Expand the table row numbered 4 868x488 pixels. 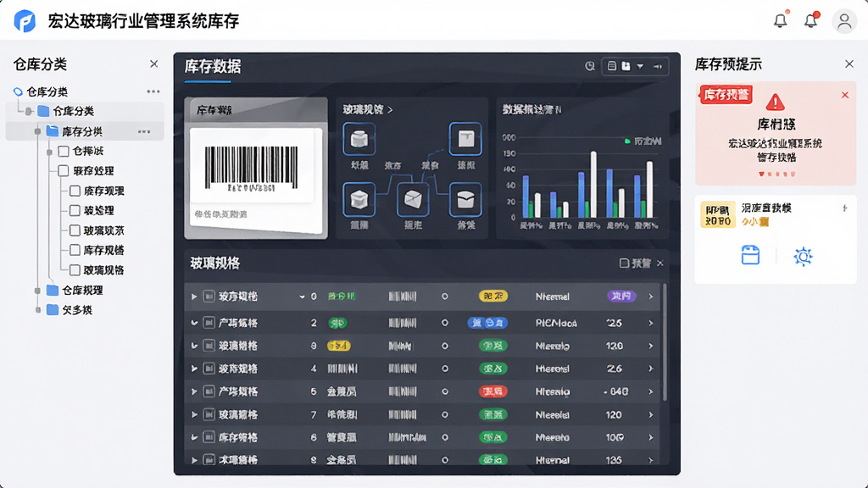194,369
